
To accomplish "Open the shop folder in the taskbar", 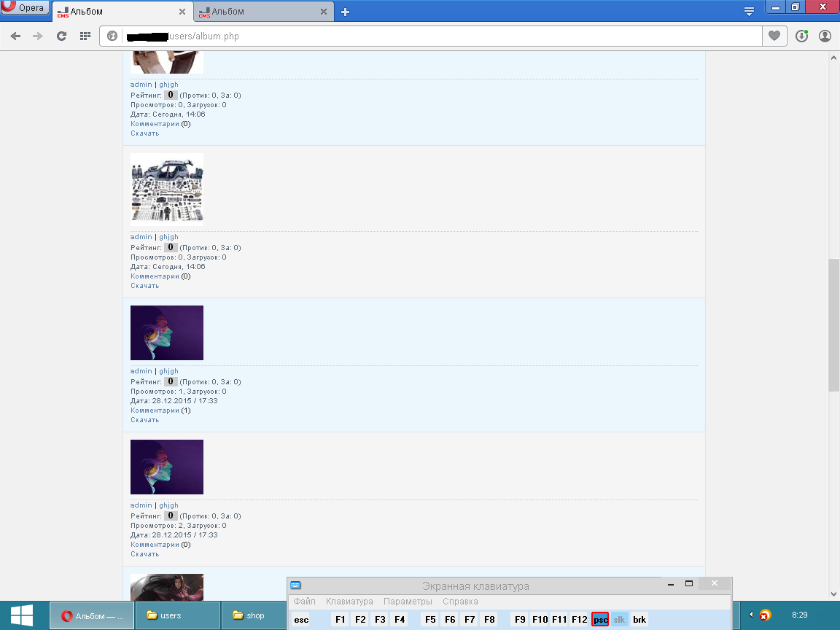I will coord(254,615).
